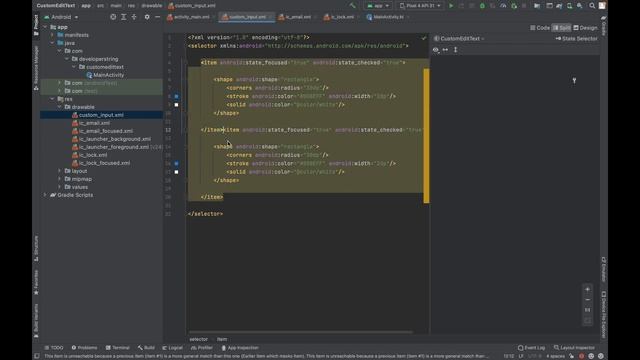The height and width of the screenshot is (360, 640).
Task: Switch editor to Split view mode
Action: click(x=562, y=28)
